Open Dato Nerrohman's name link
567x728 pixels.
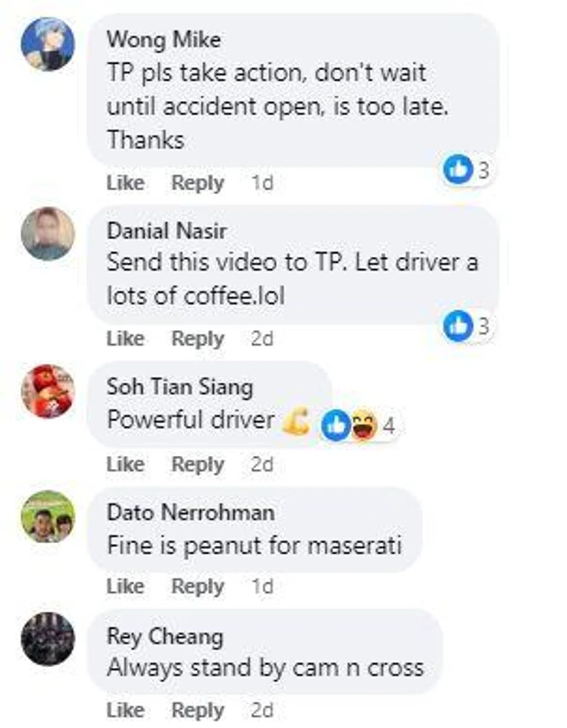191,512
